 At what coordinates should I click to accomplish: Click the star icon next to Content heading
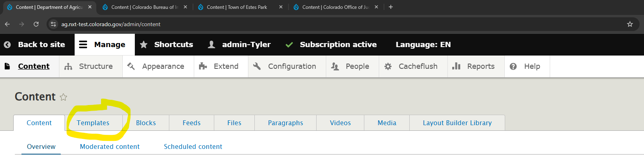[x=63, y=97]
